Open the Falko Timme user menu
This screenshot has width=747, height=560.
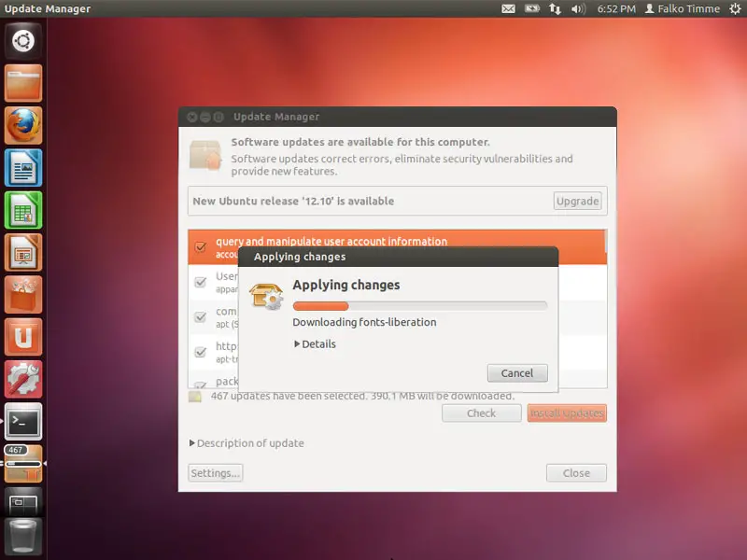coord(683,8)
